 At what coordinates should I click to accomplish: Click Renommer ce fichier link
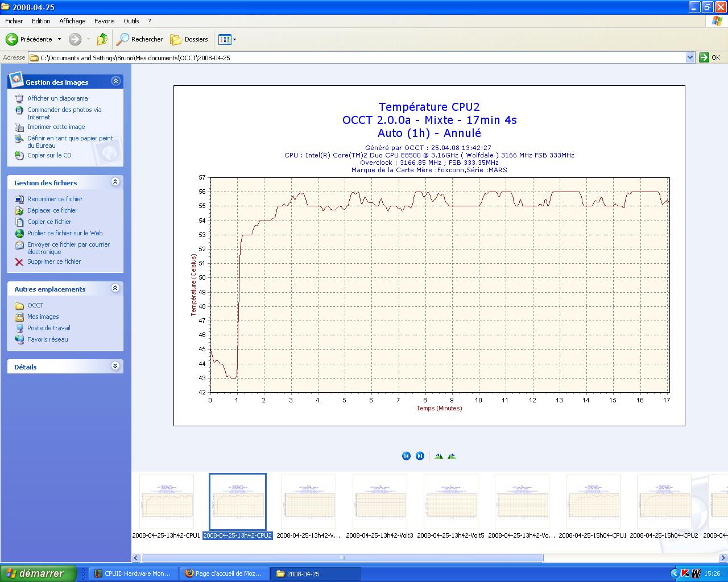pyautogui.click(x=55, y=199)
